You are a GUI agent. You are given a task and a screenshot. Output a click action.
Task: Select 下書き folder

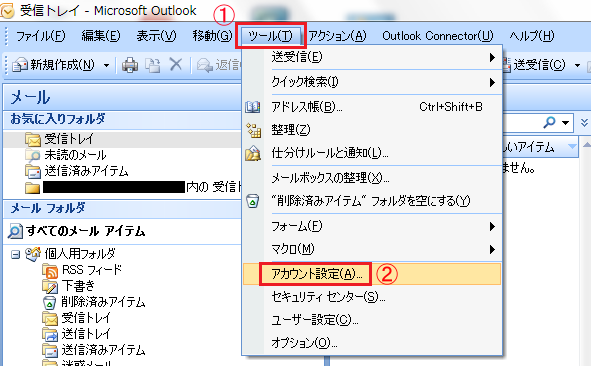point(78,286)
